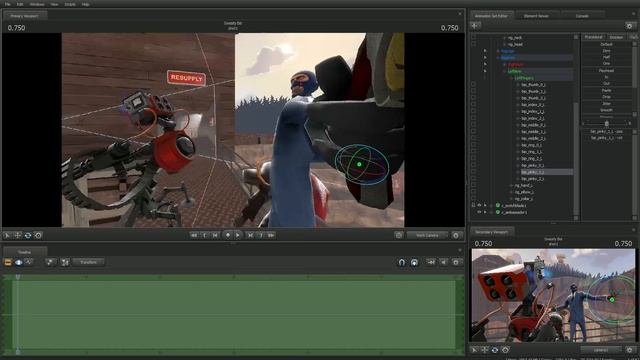Toggle visibility eye for c_switchblade1
640x360 pixels.
point(479,205)
